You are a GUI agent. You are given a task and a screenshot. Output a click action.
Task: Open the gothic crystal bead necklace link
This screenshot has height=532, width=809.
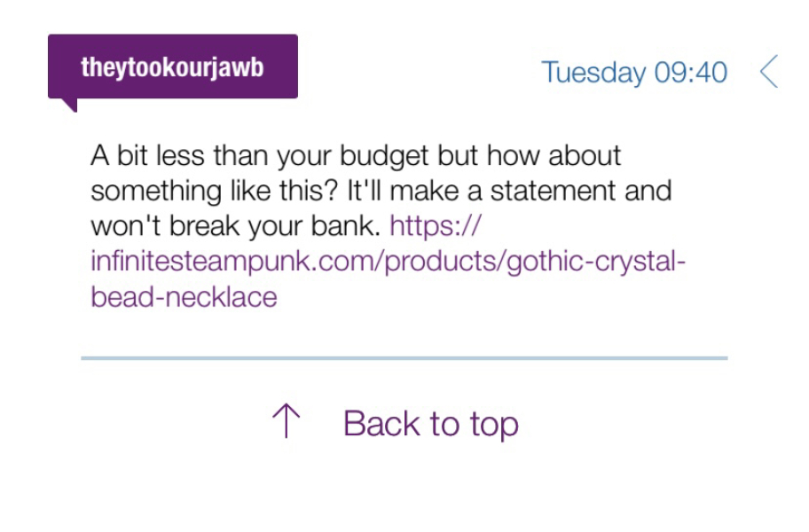click(389, 262)
